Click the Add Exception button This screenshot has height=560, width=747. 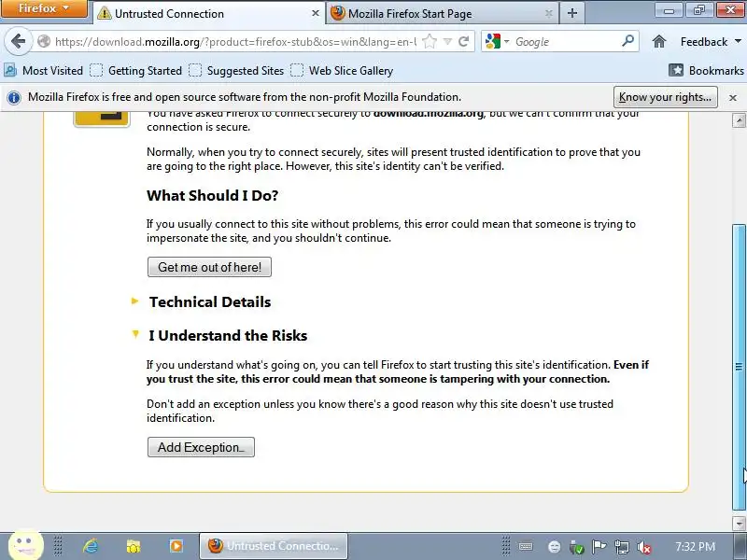(x=201, y=447)
